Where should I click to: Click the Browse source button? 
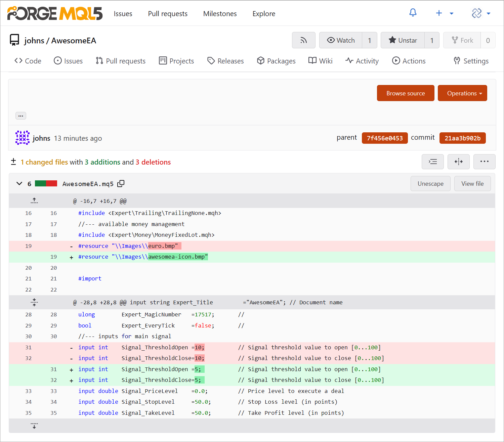click(405, 93)
